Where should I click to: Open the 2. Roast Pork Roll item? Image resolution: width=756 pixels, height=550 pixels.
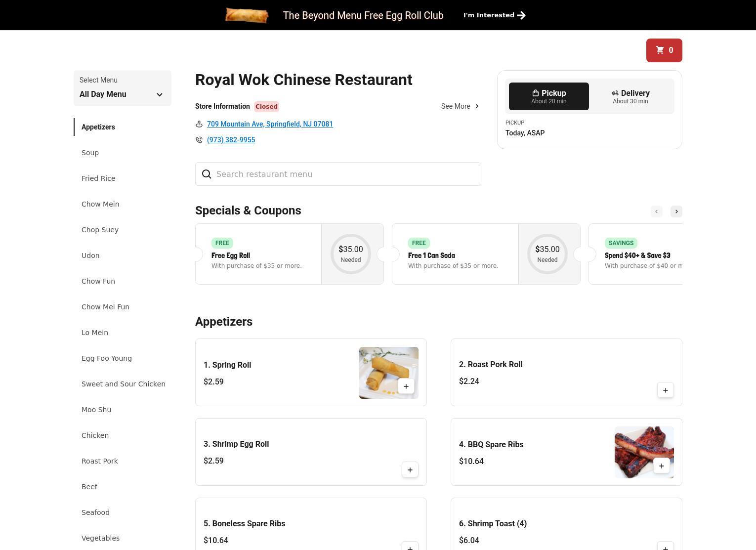(x=566, y=373)
